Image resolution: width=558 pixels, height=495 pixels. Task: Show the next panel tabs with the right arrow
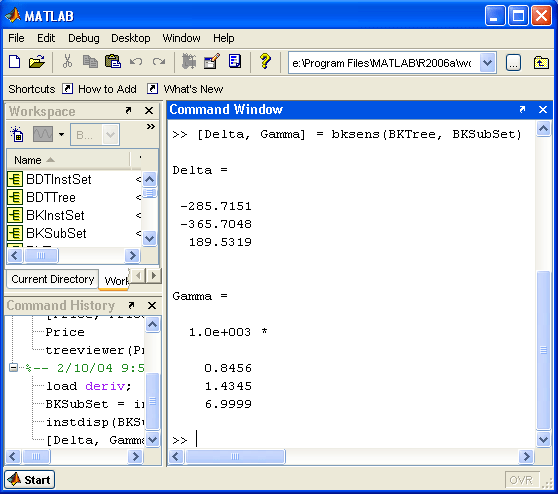[154, 276]
